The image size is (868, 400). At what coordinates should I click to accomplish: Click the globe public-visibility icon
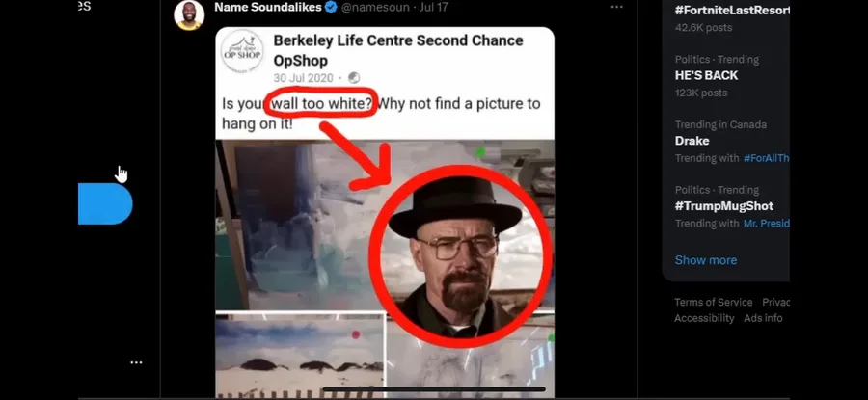pos(354,78)
